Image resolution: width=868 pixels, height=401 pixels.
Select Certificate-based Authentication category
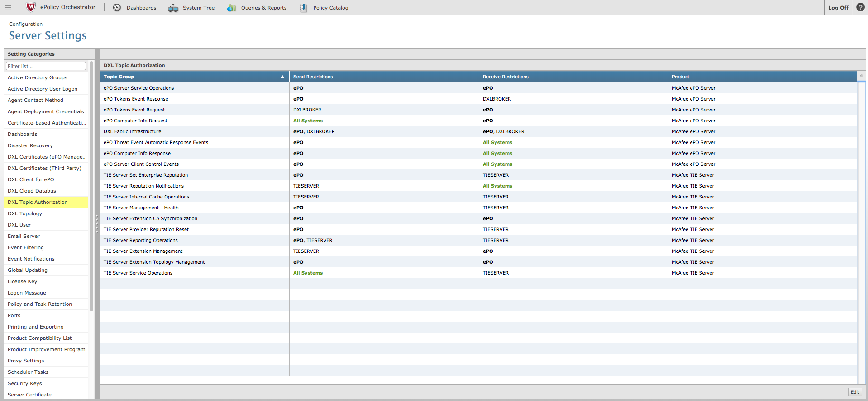pos(46,123)
